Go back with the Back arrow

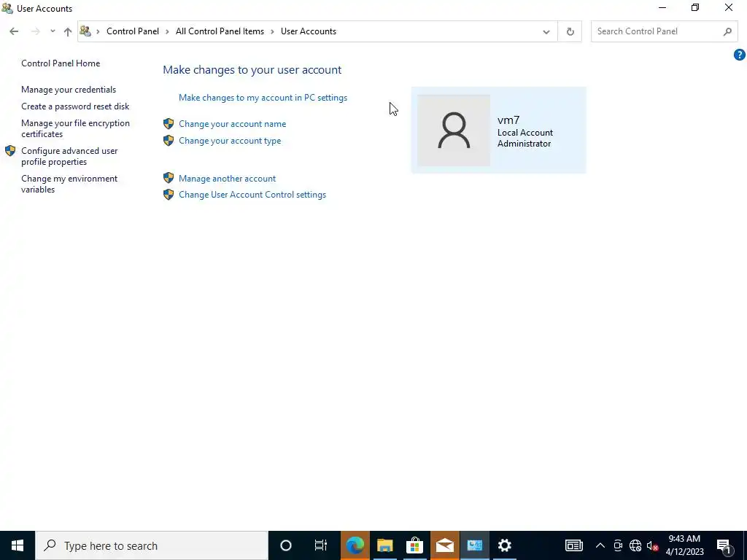[14, 31]
